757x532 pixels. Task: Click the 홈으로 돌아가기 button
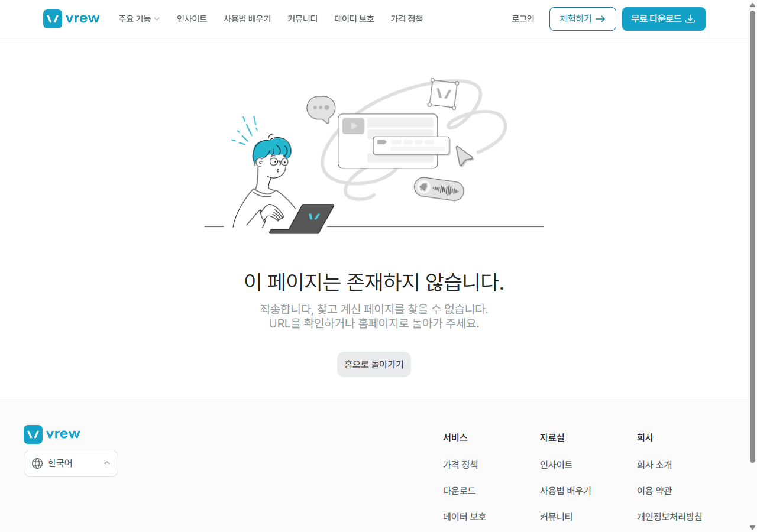(374, 364)
